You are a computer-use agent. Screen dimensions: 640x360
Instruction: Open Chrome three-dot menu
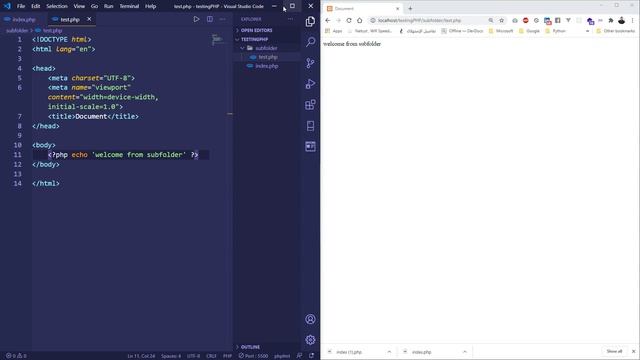pyautogui.click(x=633, y=20)
